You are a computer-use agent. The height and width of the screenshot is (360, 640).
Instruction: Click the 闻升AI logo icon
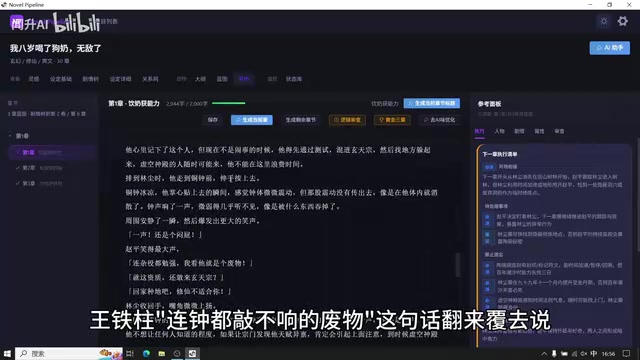coord(17,22)
